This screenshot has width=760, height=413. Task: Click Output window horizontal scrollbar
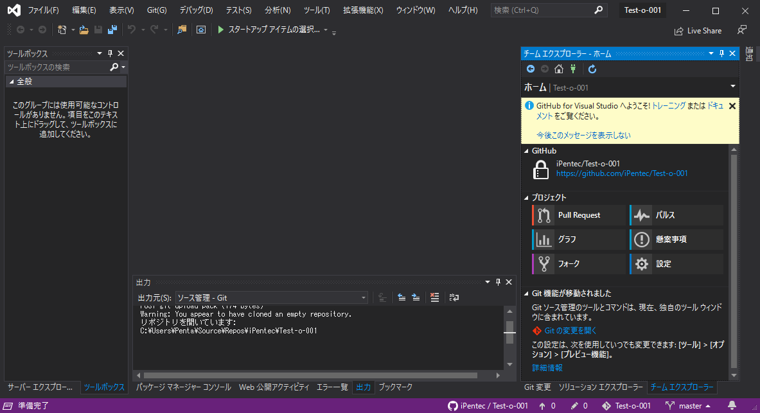coord(310,376)
